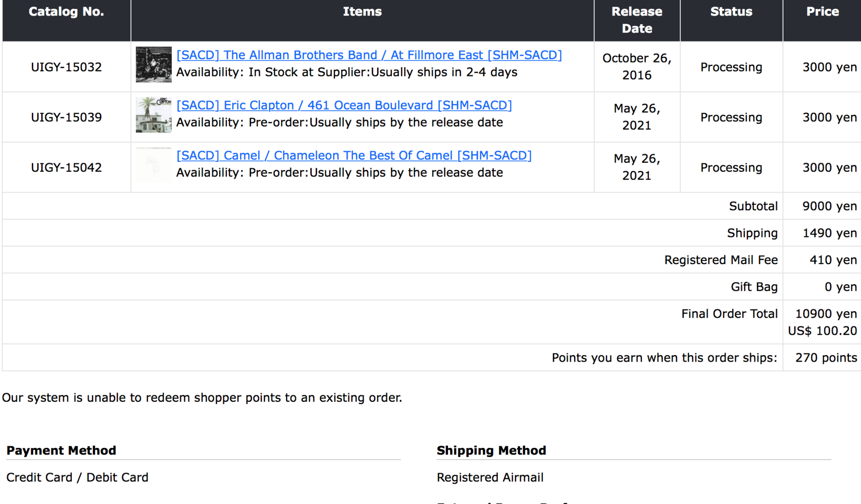Viewport: 861px width, 504px height.
Task: Click 3000 yen price in Camel row
Action: [829, 168]
